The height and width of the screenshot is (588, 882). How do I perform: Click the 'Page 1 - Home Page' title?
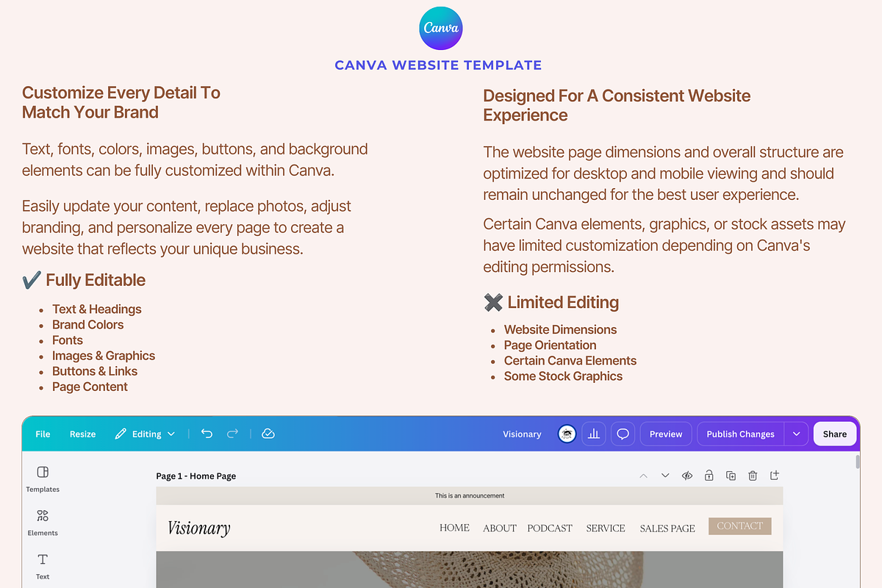(x=196, y=476)
